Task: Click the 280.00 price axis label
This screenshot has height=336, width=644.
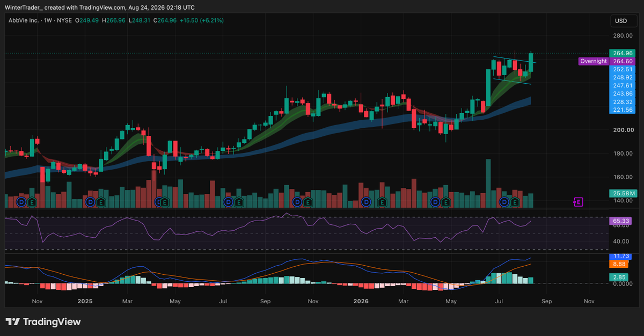Action: (624, 35)
